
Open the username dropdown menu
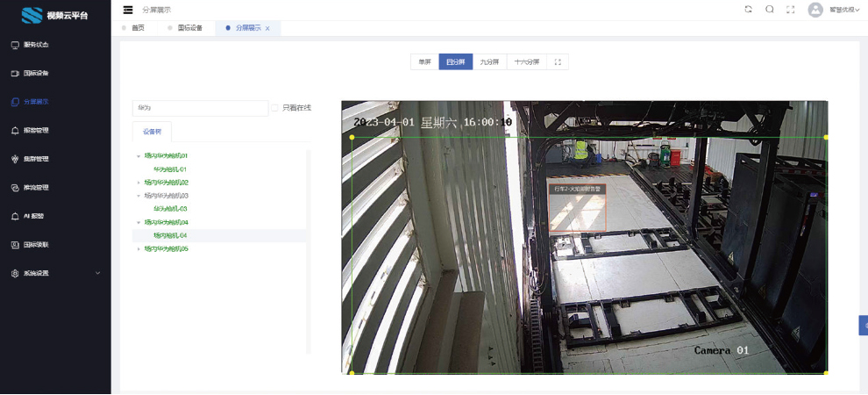click(844, 10)
